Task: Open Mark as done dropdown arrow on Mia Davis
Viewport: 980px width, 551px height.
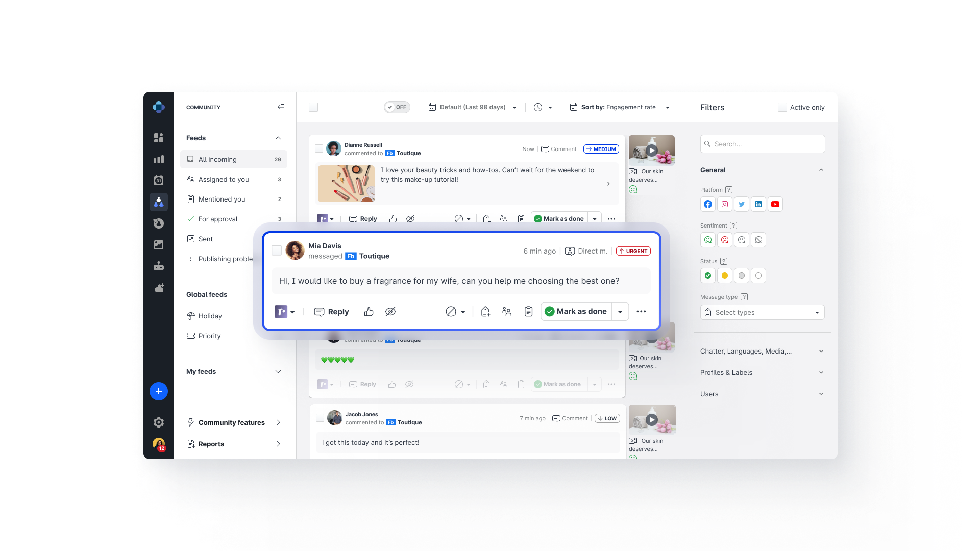Action: 620,312
